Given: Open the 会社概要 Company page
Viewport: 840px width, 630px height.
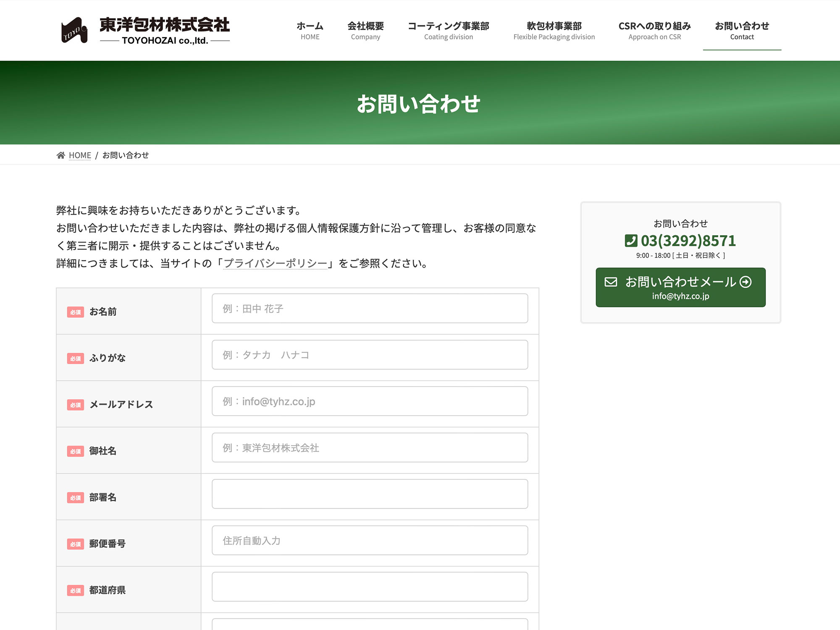Looking at the screenshot, I should pyautogui.click(x=365, y=31).
